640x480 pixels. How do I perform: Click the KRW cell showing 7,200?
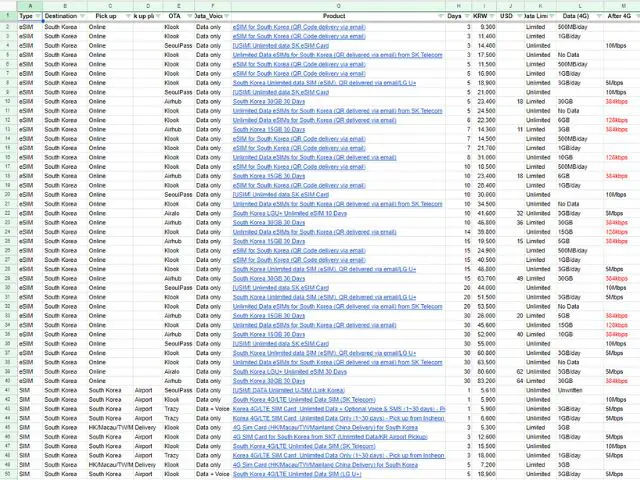point(484,465)
